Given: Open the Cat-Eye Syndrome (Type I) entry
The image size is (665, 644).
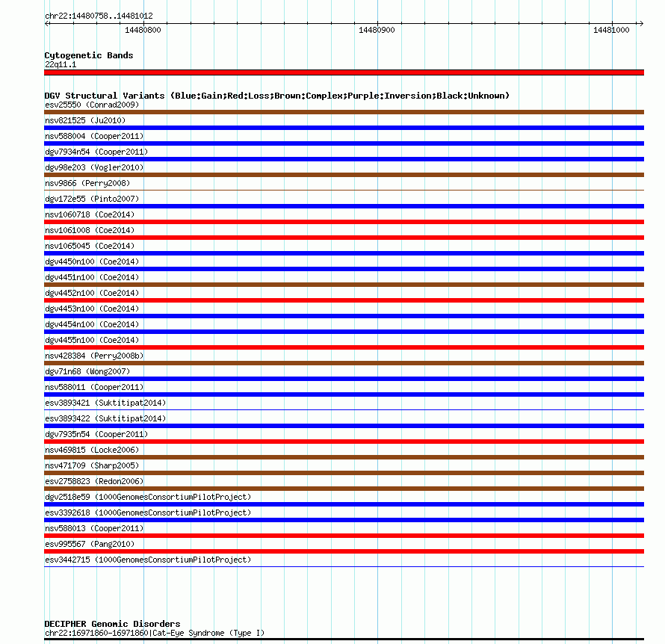Looking at the screenshot, I should pyautogui.click(x=155, y=633).
